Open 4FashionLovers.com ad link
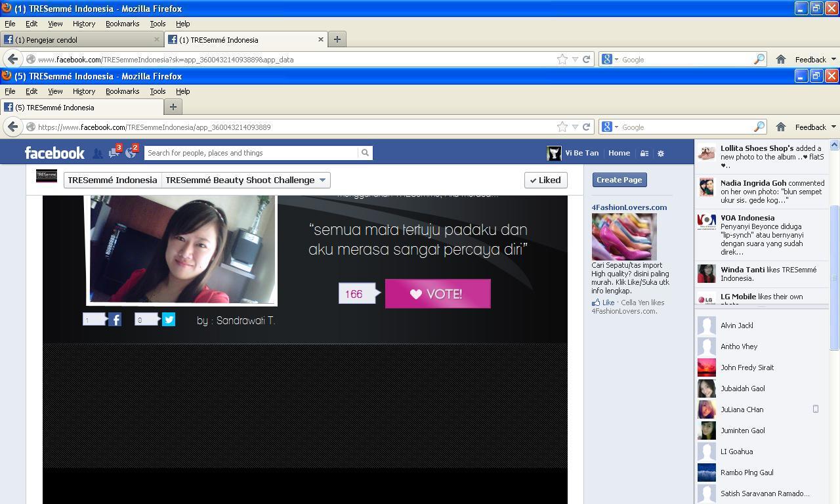The height and width of the screenshot is (504, 840). 629,207
